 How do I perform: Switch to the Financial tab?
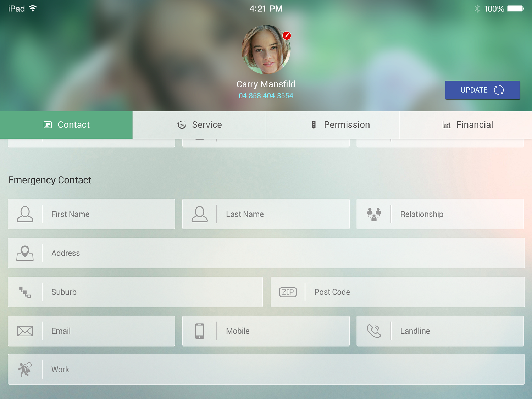(x=466, y=125)
